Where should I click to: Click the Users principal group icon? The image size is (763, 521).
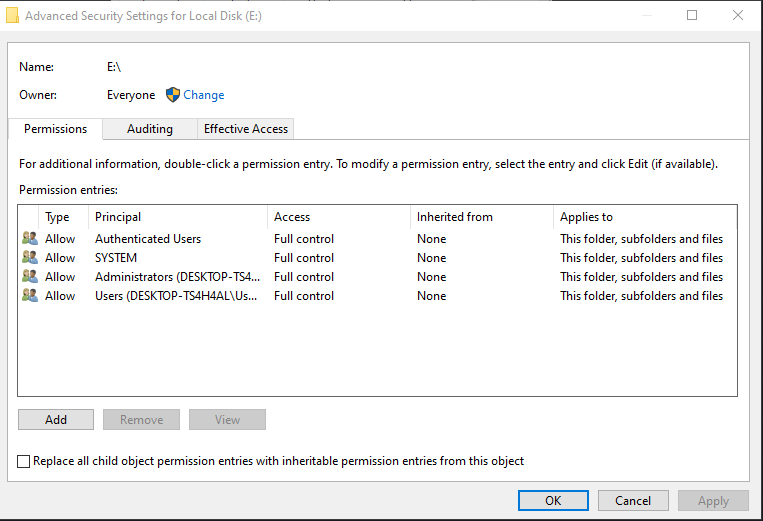(29, 296)
